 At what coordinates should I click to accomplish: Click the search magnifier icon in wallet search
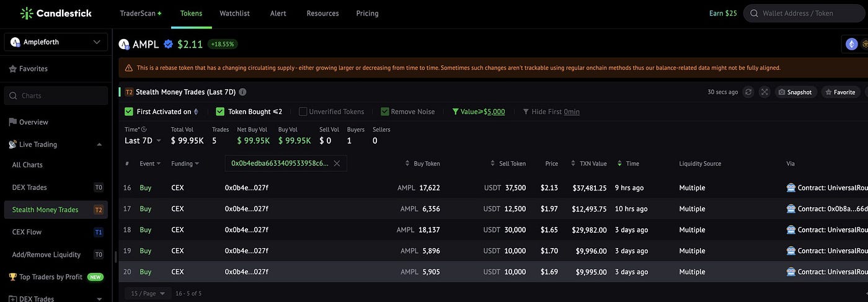(754, 13)
